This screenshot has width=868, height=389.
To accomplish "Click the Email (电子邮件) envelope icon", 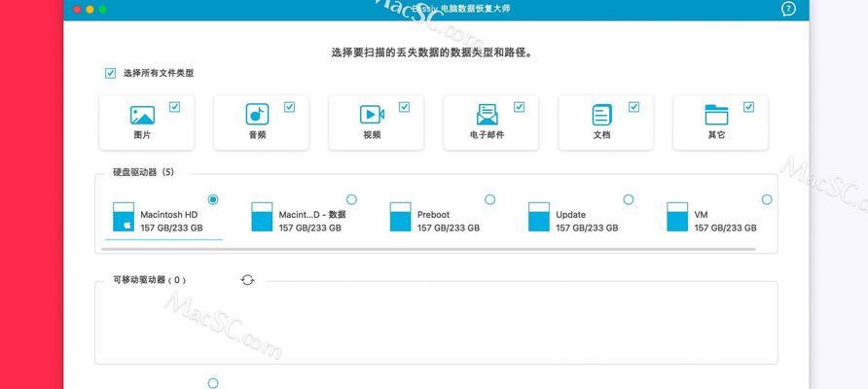I will (x=488, y=115).
